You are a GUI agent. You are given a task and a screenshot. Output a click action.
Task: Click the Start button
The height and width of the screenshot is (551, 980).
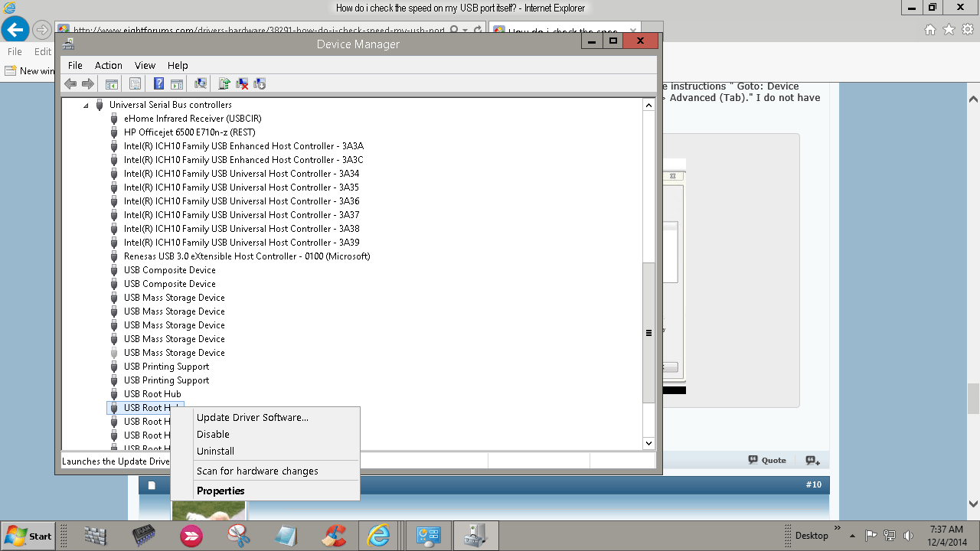pyautogui.click(x=28, y=536)
